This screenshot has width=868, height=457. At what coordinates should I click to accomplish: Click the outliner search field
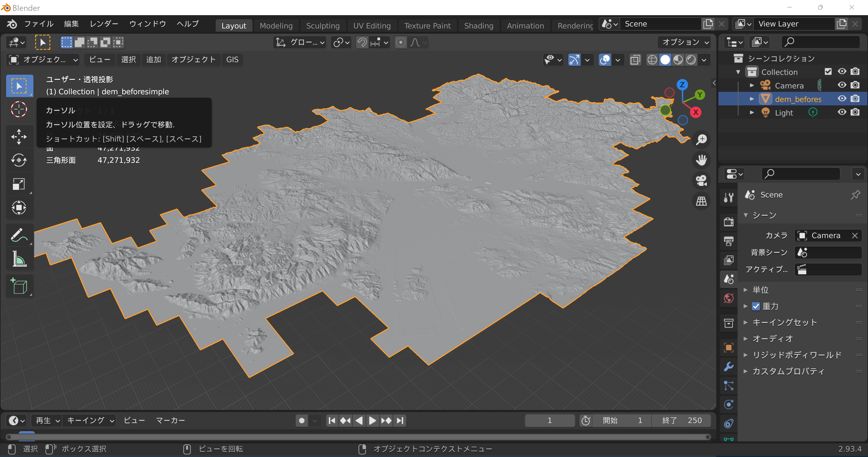(x=821, y=42)
